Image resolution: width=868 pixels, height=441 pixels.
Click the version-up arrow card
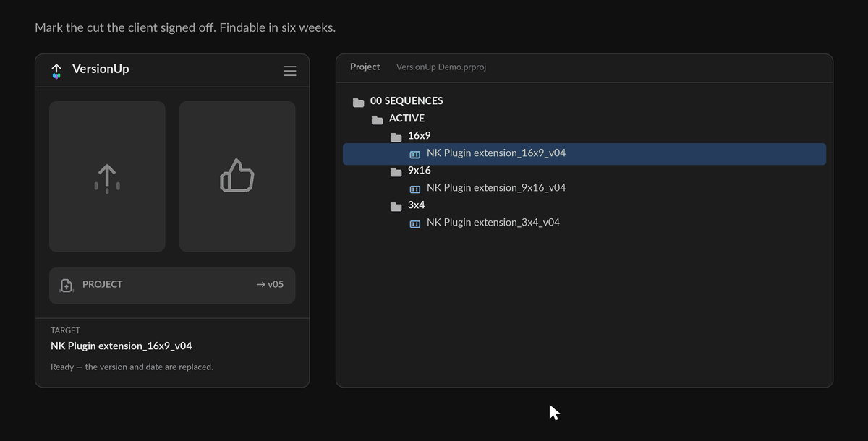(x=107, y=176)
